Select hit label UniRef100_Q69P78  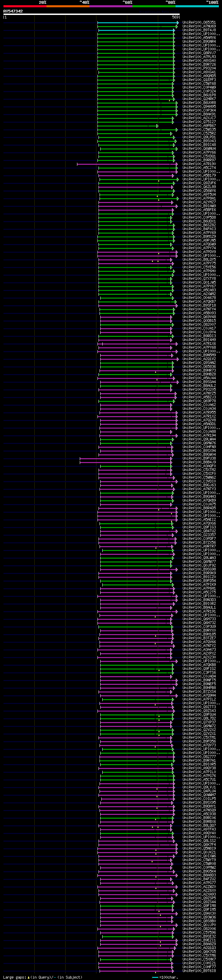[x=199, y=401]
